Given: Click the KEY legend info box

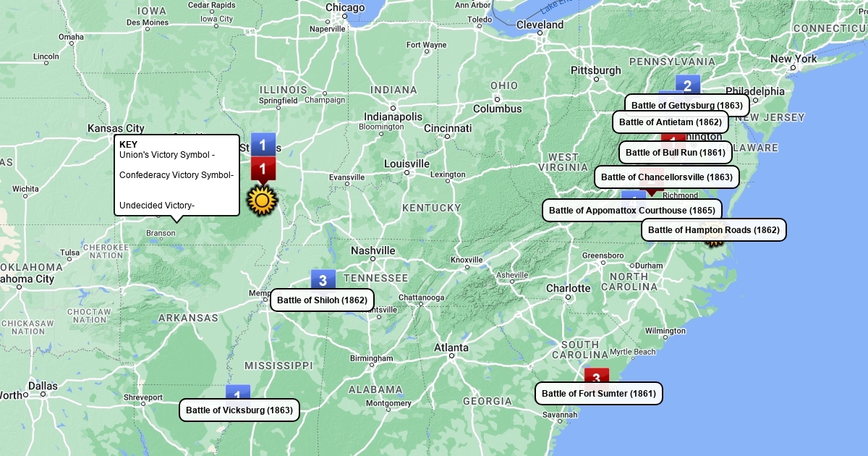Looking at the screenshot, I should tap(176, 175).
